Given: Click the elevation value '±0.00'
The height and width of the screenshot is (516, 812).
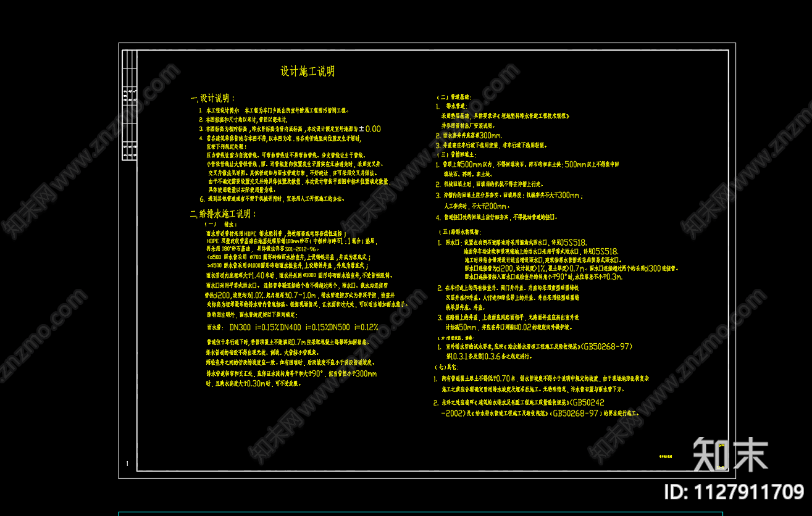Looking at the screenshot, I should (x=370, y=129).
